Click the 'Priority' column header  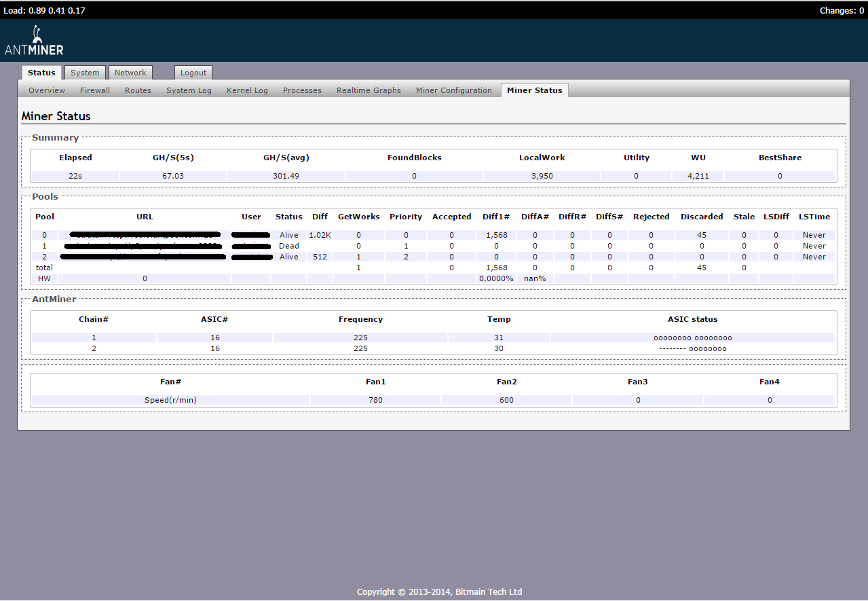click(406, 217)
